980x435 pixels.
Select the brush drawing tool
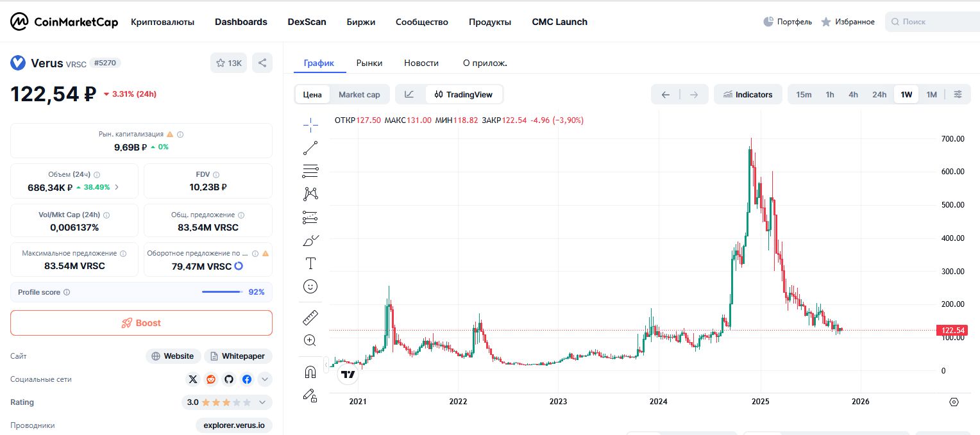[310, 240]
